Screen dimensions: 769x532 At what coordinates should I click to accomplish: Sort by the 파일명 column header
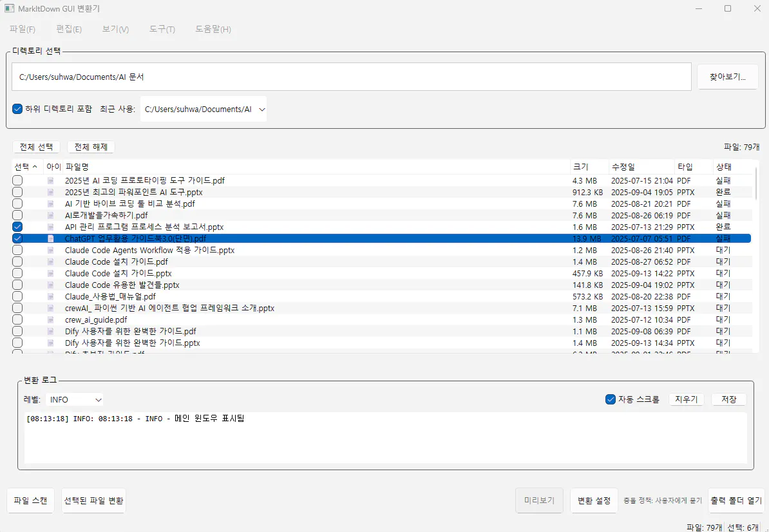point(316,167)
